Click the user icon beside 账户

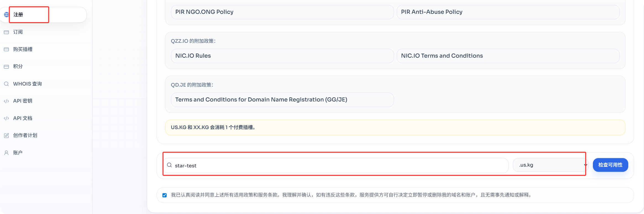6,153
